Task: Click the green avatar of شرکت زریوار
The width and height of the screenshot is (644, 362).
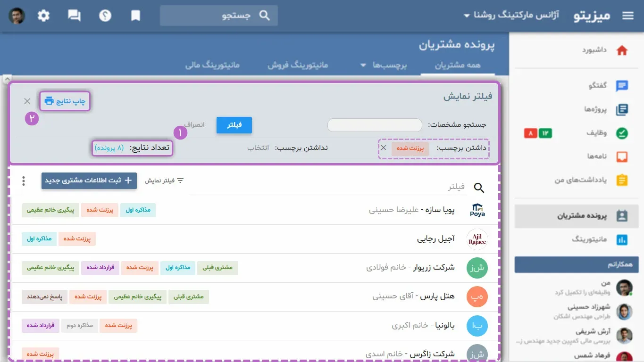Action: point(477,268)
